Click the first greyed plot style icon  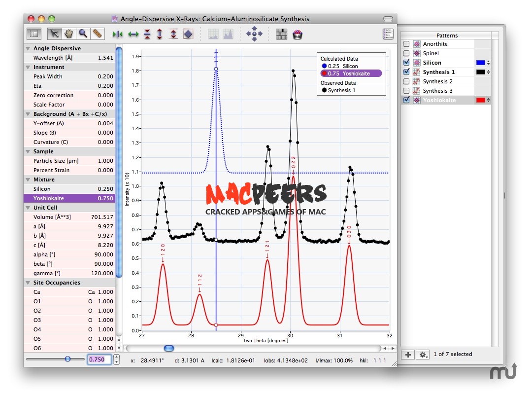(x=213, y=34)
